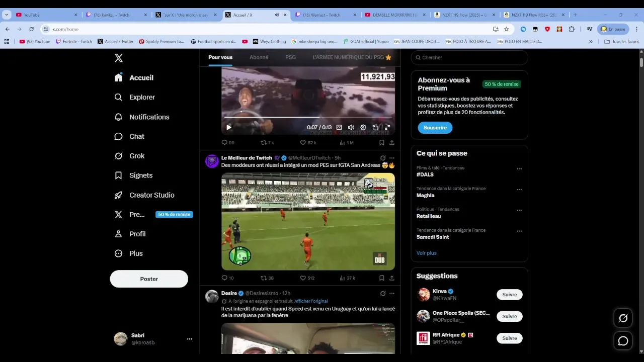644x362 pixels.
Task: Switch to the YouTube browser tab
Action: pyautogui.click(x=47, y=15)
